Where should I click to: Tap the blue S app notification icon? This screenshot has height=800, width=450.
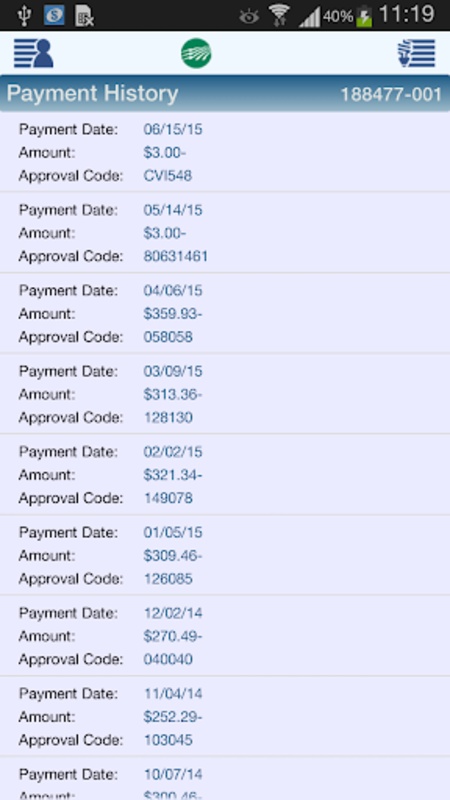pyautogui.click(x=54, y=15)
